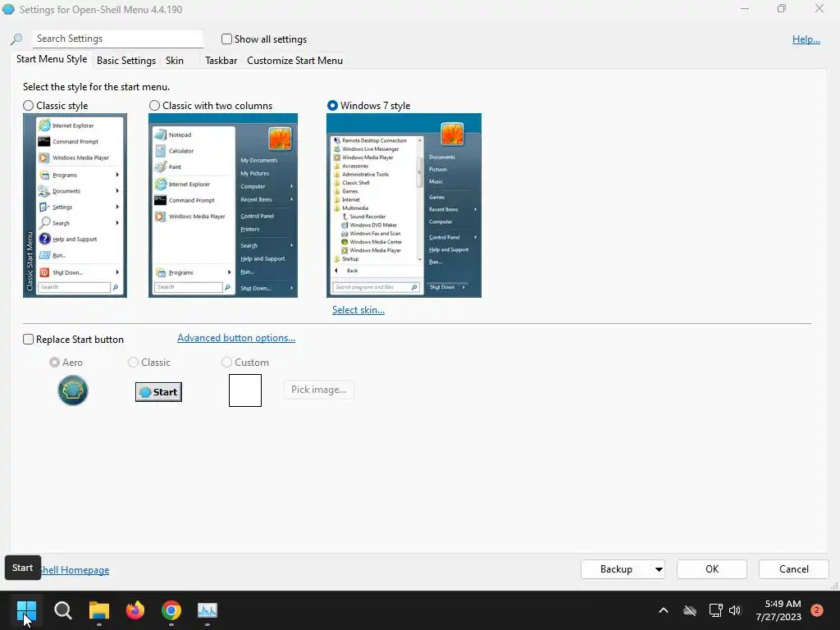Screen dimensions: 840x630
Task: Click the Backup button
Action: click(x=616, y=569)
